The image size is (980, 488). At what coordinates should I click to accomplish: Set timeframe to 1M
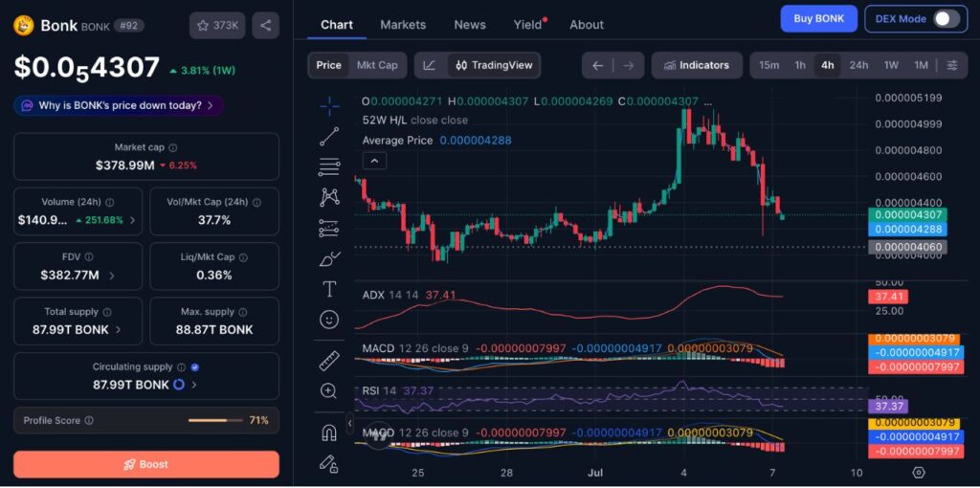[x=922, y=65]
